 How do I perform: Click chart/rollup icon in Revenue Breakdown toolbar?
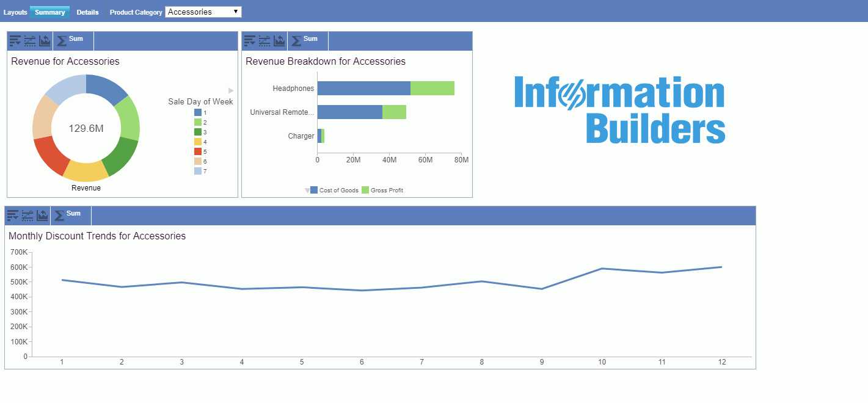pyautogui.click(x=264, y=41)
